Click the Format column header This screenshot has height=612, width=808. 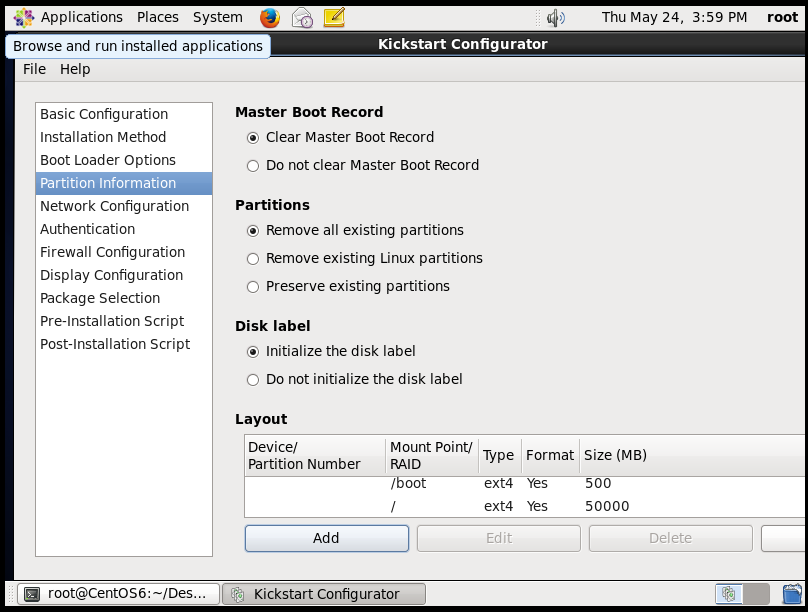551,455
